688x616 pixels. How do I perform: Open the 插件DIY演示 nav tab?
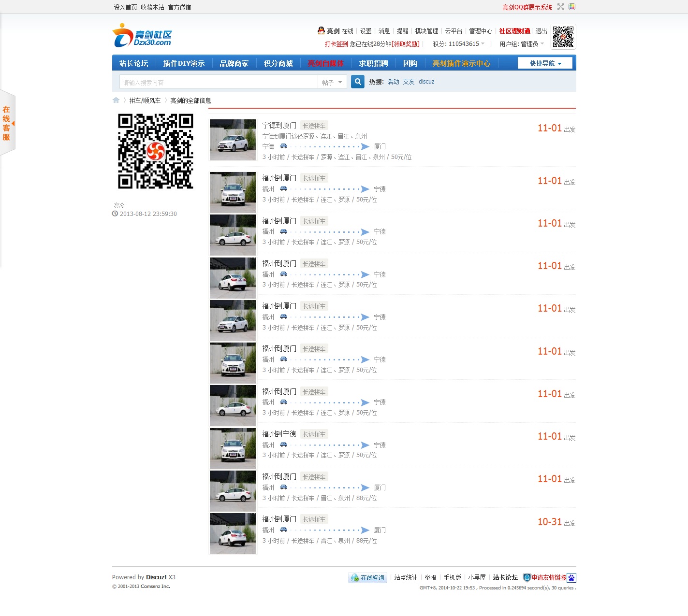pyautogui.click(x=184, y=63)
